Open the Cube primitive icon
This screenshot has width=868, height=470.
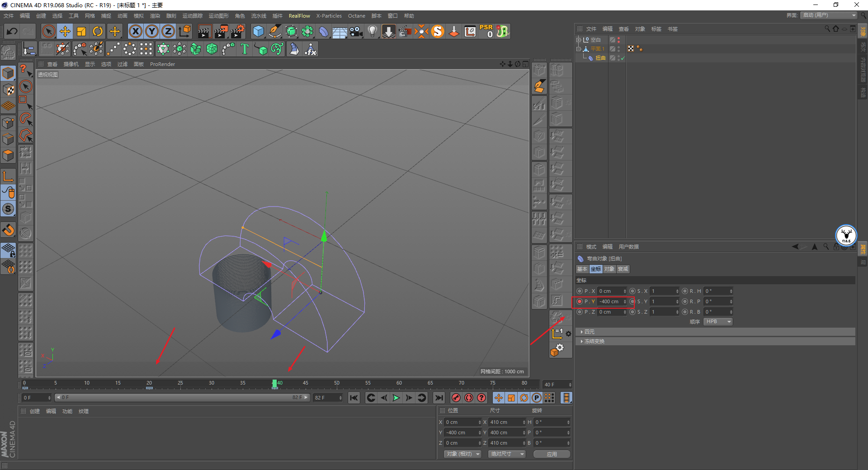coord(258,31)
